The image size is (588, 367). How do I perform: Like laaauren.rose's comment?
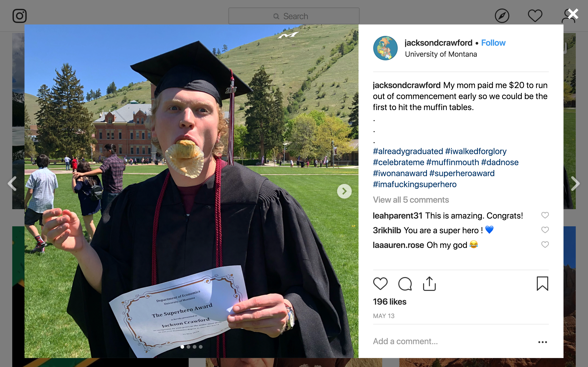pyautogui.click(x=545, y=245)
